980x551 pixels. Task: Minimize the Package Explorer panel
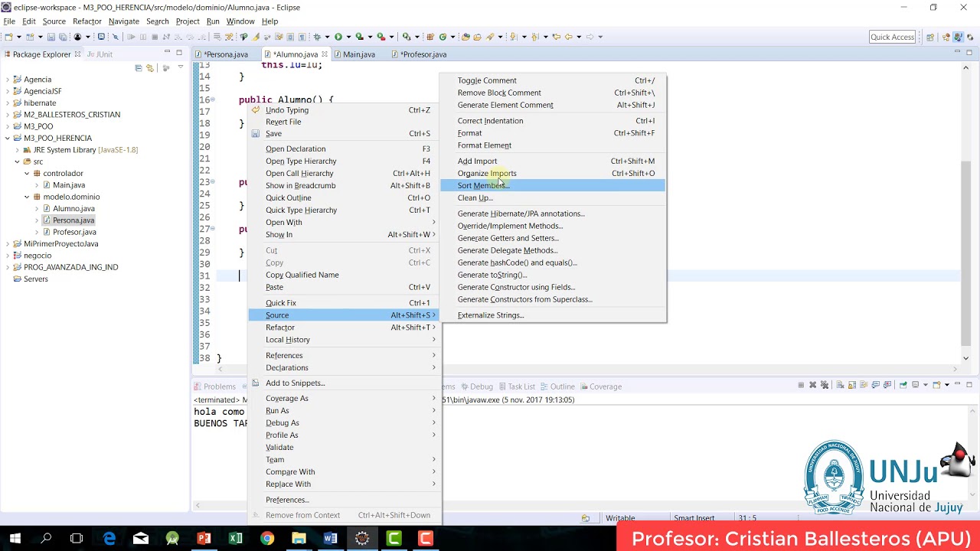click(167, 52)
